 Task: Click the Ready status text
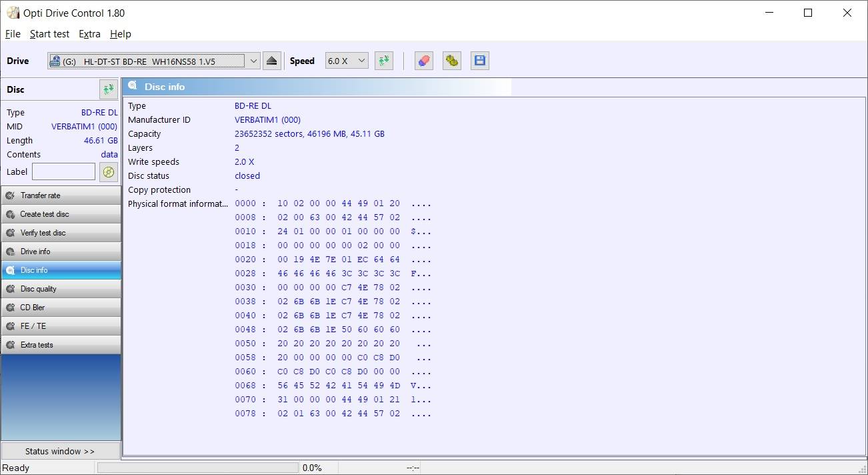tap(16, 468)
